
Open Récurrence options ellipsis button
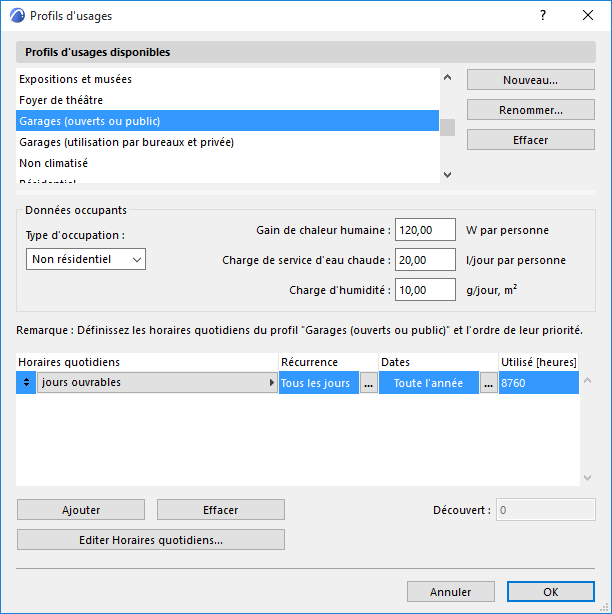368,383
